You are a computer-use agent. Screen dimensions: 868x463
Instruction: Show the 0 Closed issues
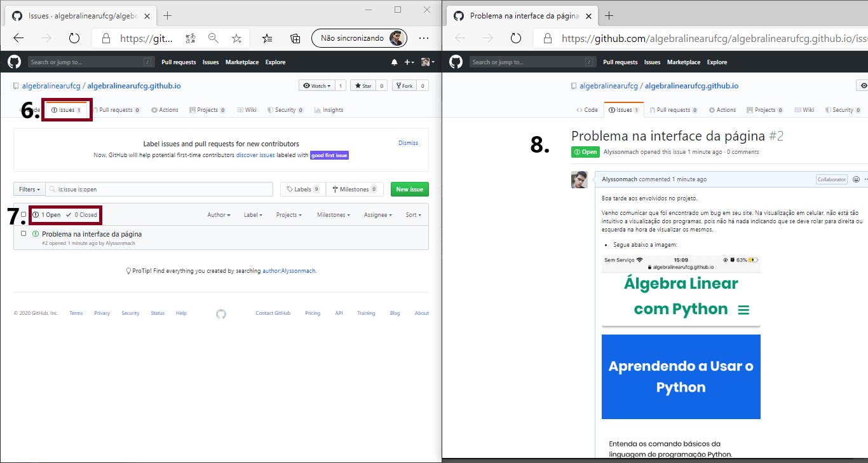tap(81, 215)
